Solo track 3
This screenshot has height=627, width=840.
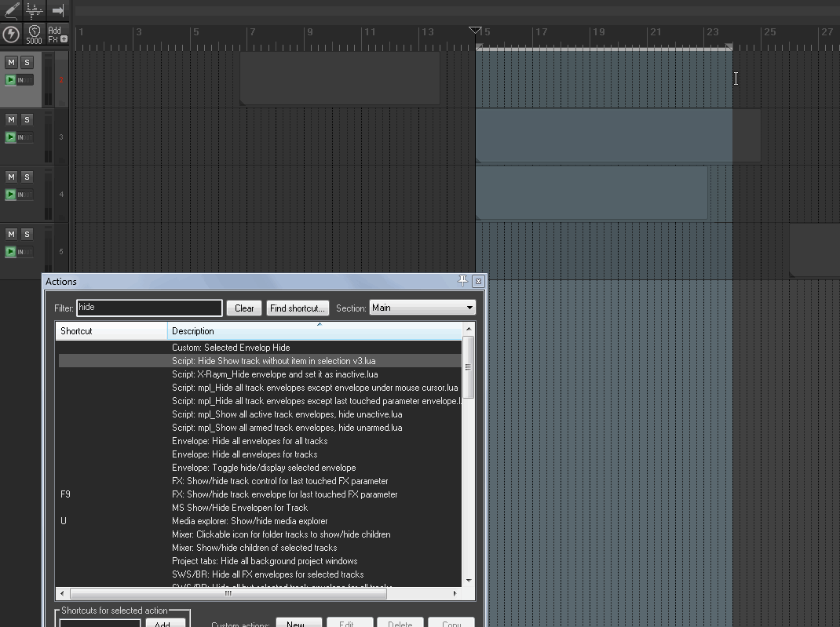[x=27, y=119]
